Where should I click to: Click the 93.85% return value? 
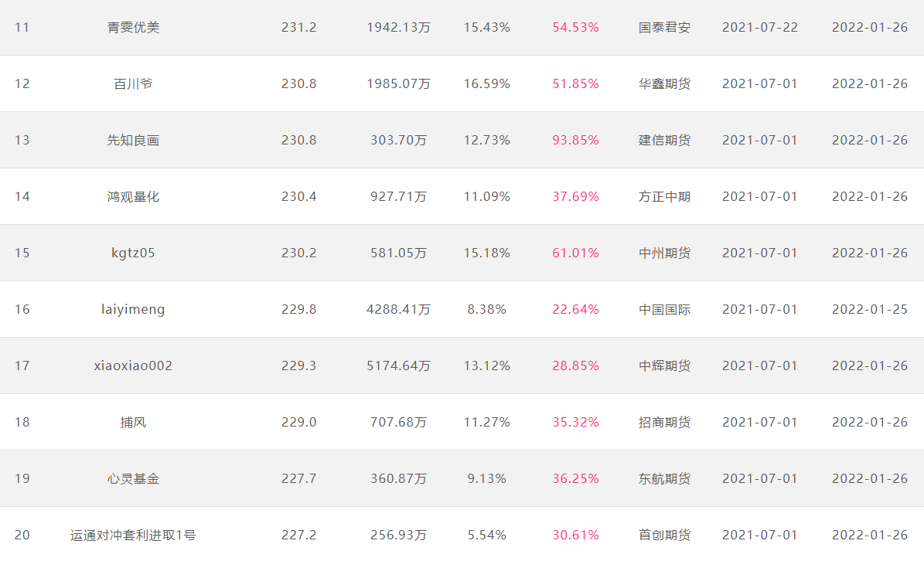pyautogui.click(x=576, y=140)
